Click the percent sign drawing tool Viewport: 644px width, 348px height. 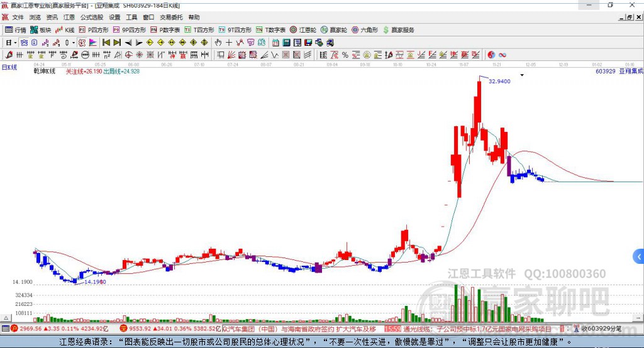(x=345, y=55)
